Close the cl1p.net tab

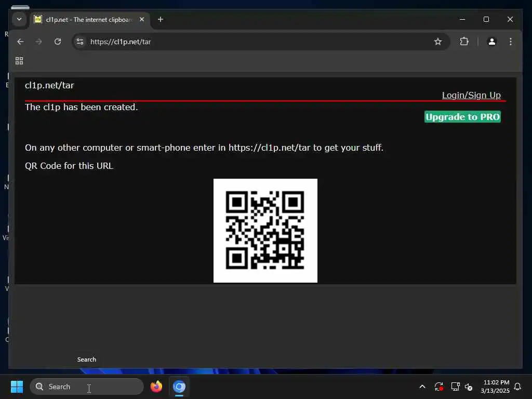coord(142,20)
